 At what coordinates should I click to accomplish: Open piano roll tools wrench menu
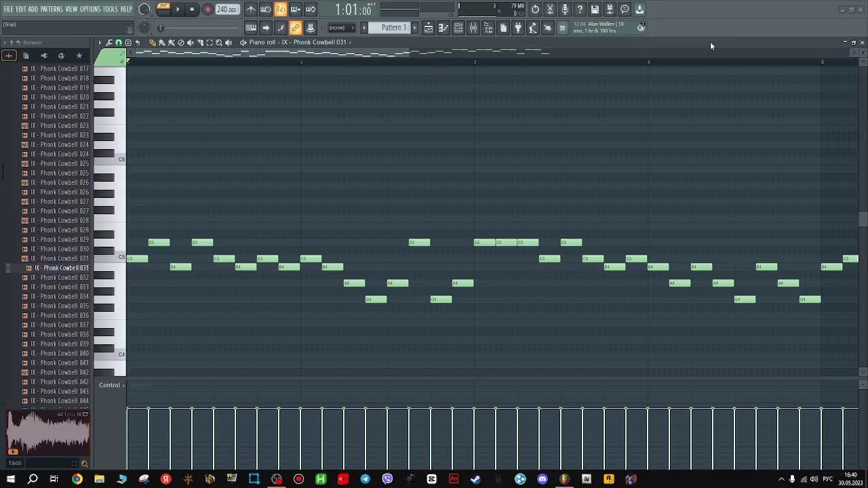109,43
